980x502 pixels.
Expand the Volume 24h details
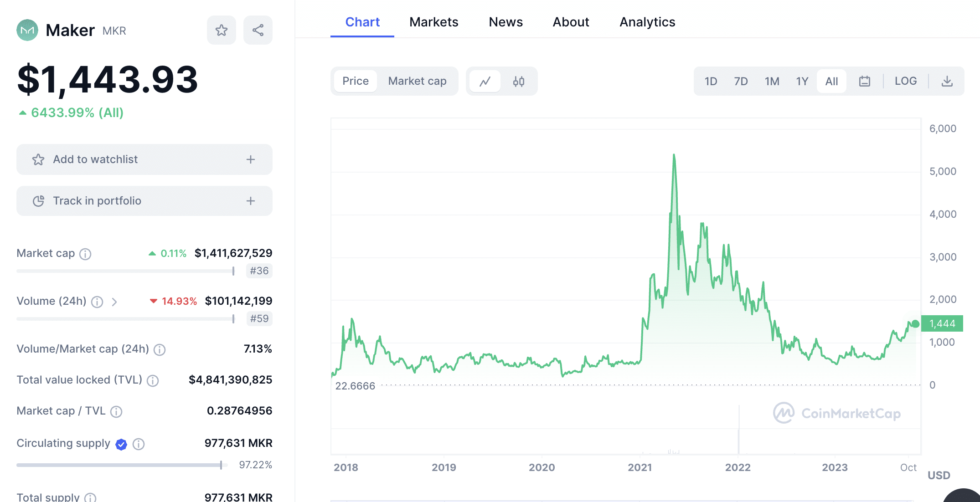point(114,300)
